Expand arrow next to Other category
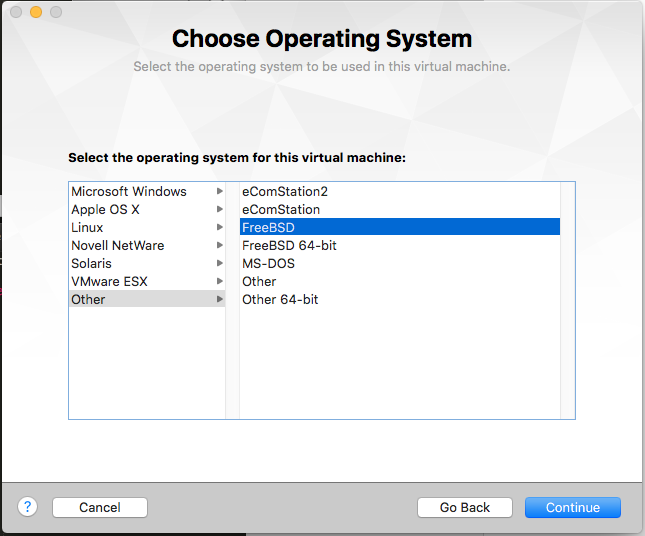 pyautogui.click(x=220, y=299)
